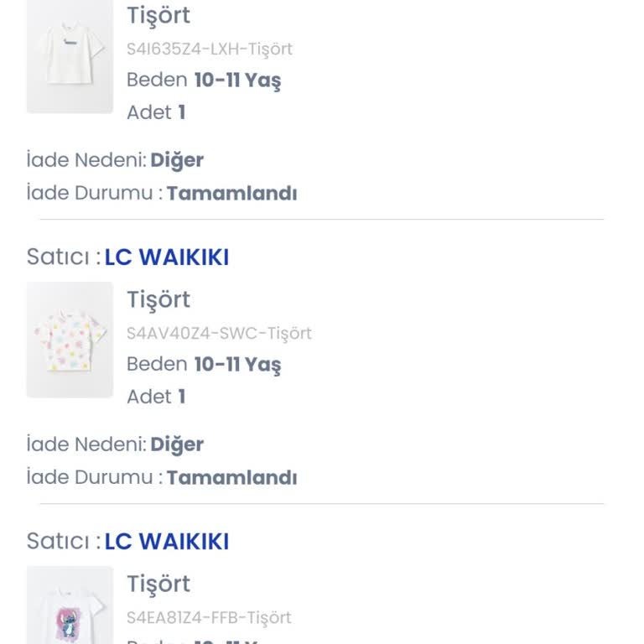Select Tamamlandı return status of S4I635Z4-LXH item
This screenshot has width=644, height=644.
(x=231, y=194)
